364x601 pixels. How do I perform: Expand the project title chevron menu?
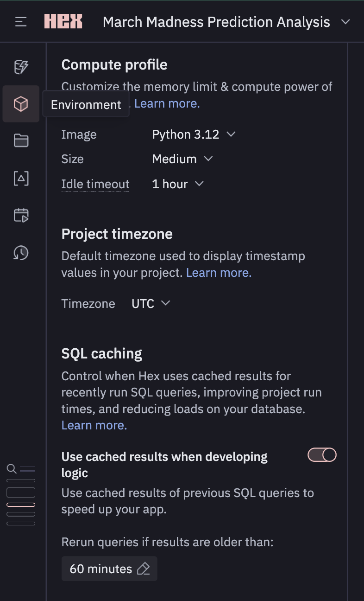pyautogui.click(x=345, y=22)
